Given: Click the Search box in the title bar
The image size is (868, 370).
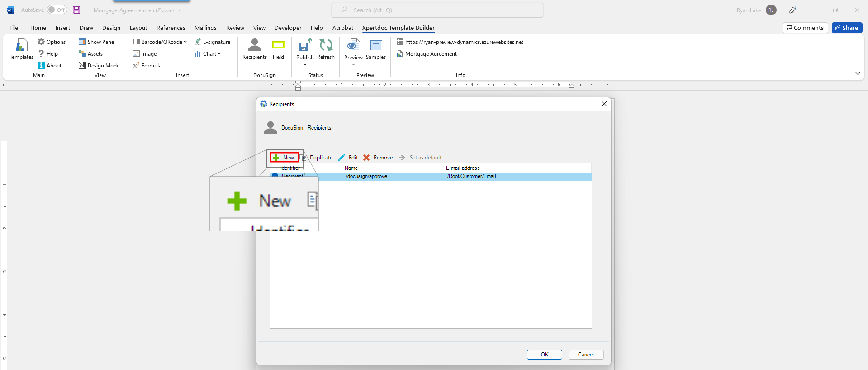Looking at the screenshot, I should coord(437,10).
